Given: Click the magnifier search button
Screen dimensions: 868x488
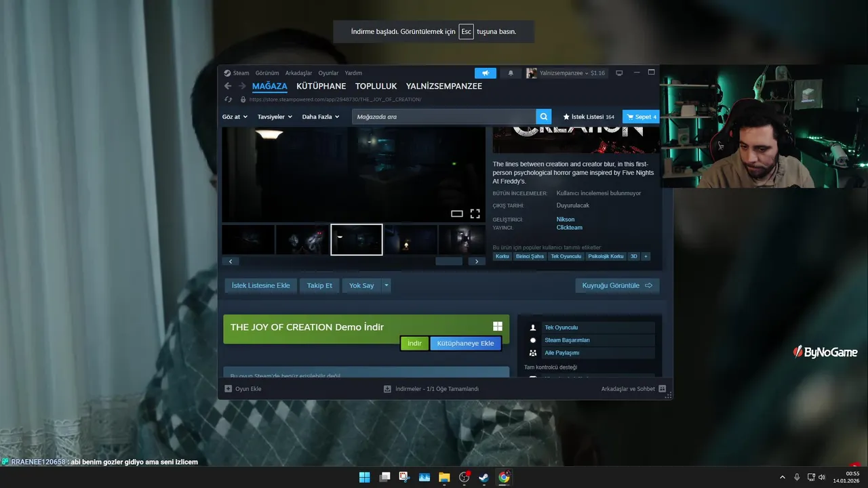Looking at the screenshot, I should pyautogui.click(x=544, y=117).
